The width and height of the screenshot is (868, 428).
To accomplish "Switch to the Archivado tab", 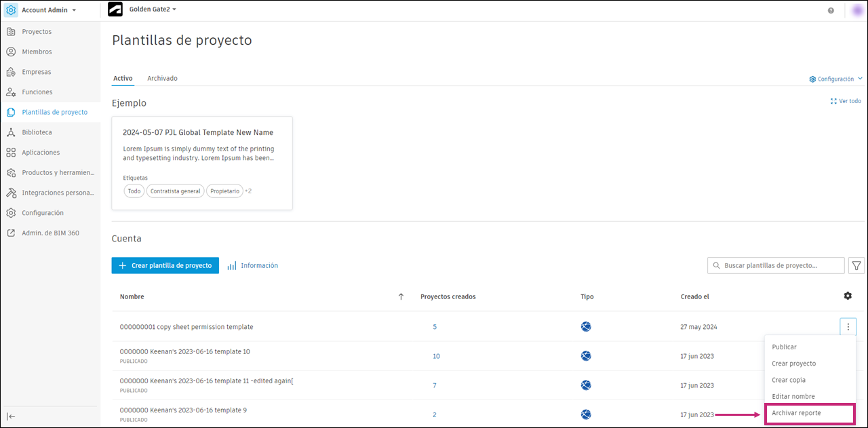I will [x=162, y=79].
